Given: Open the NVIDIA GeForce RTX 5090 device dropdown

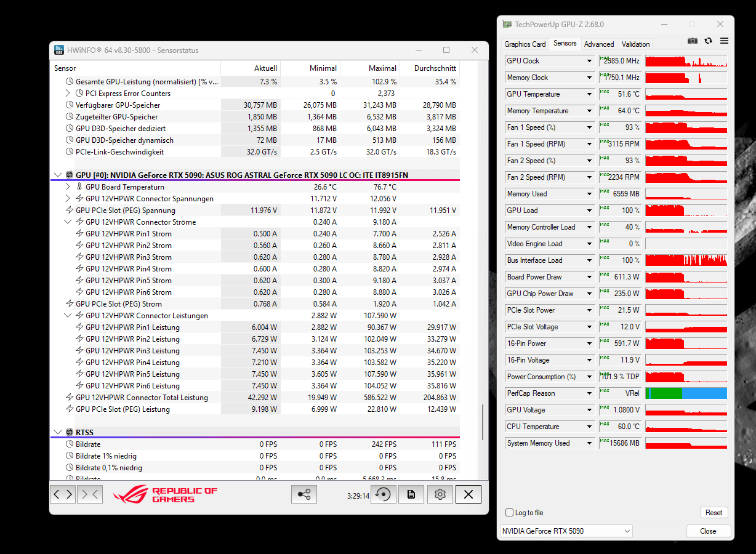Looking at the screenshot, I should point(566,531).
